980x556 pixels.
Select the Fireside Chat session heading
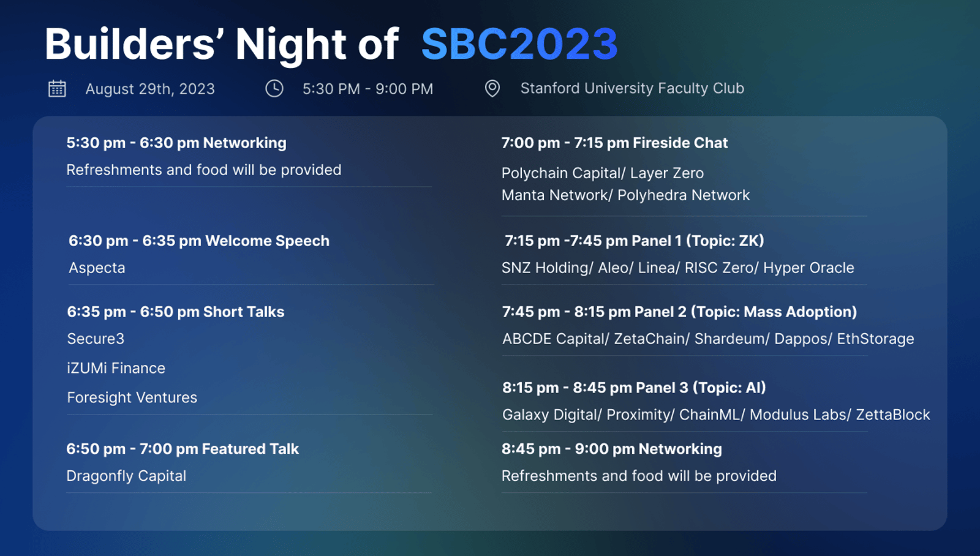(x=614, y=143)
